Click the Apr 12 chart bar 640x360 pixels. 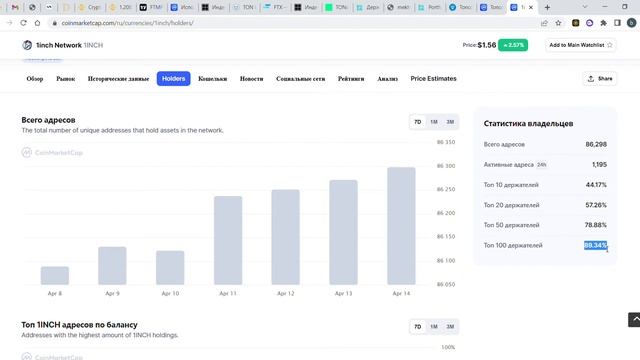(x=286, y=237)
